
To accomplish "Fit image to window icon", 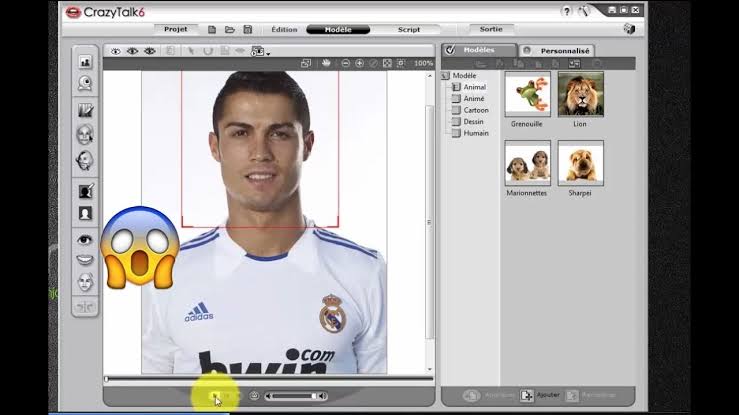I will pos(387,63).
